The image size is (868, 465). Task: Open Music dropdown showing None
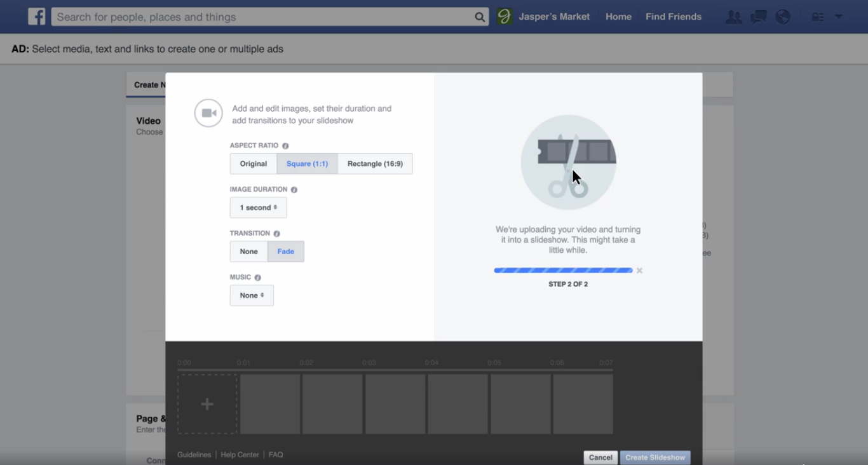click(252, 295)
